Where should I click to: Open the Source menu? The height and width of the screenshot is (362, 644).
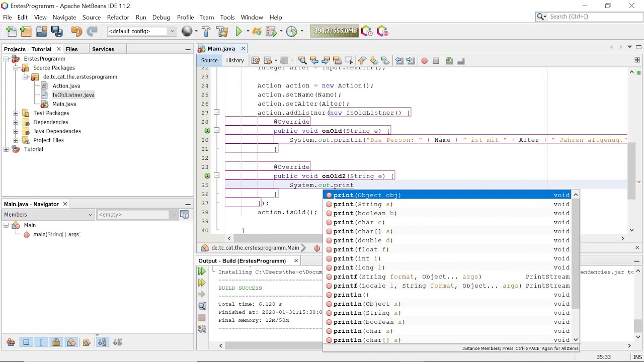click(x=92, y=17)
